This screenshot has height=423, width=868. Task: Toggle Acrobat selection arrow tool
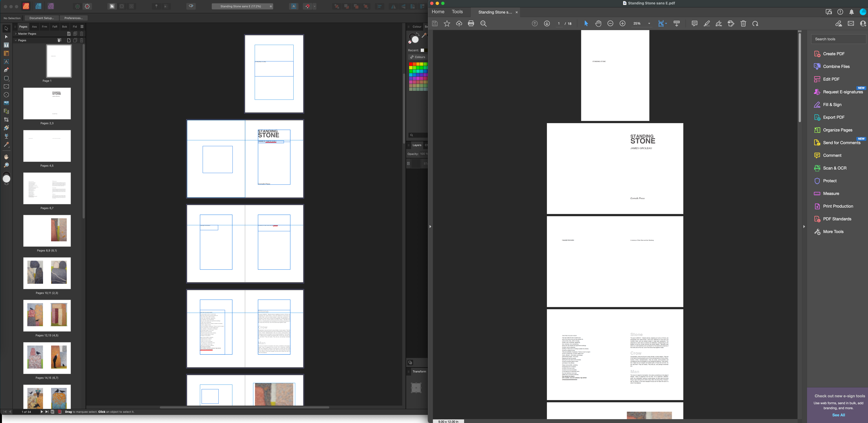click(586, 24)
